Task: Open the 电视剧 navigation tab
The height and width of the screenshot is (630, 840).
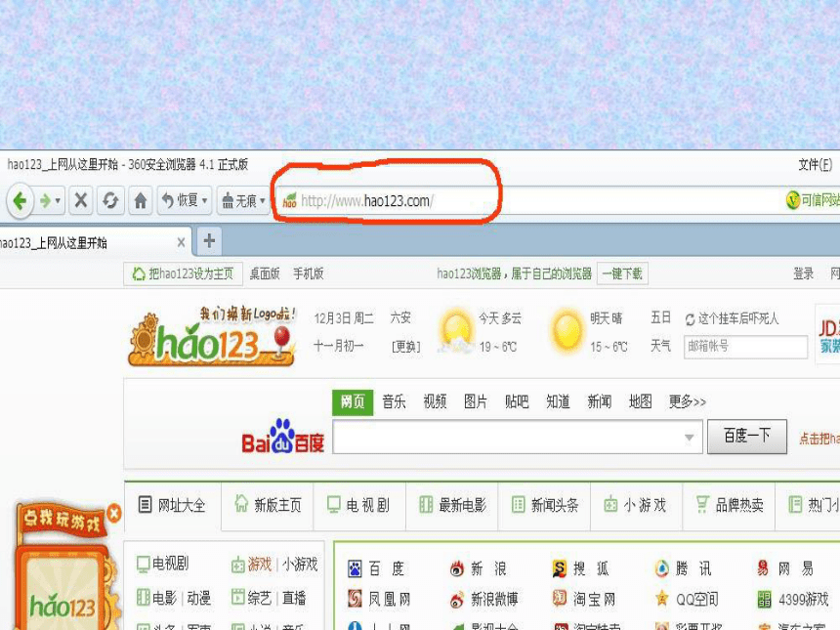Action: [358, 505]
